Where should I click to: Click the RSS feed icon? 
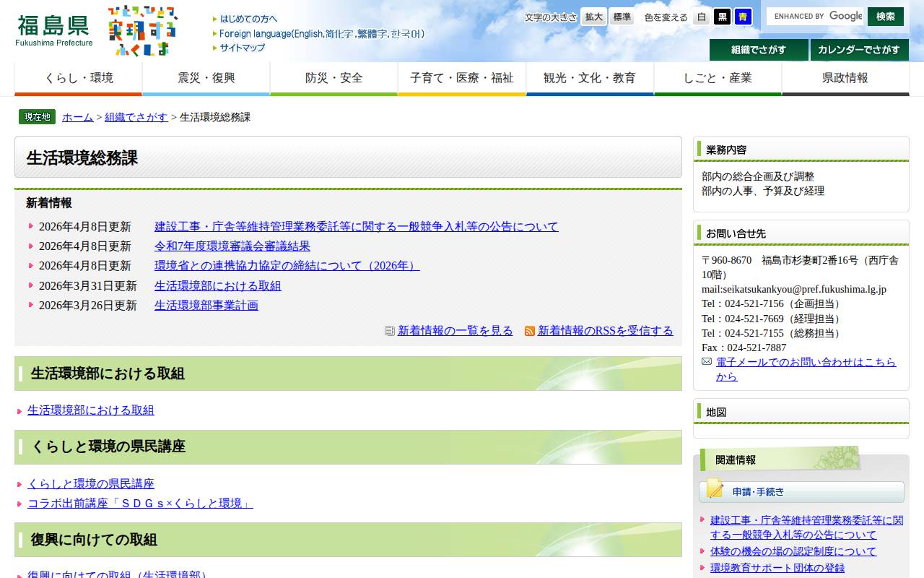tap(530, 331)
